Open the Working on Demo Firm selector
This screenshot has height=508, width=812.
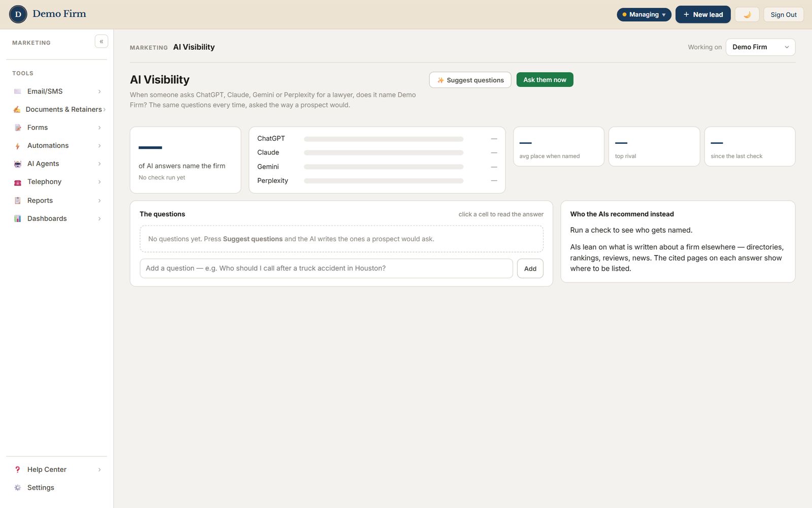pos(760,47)
